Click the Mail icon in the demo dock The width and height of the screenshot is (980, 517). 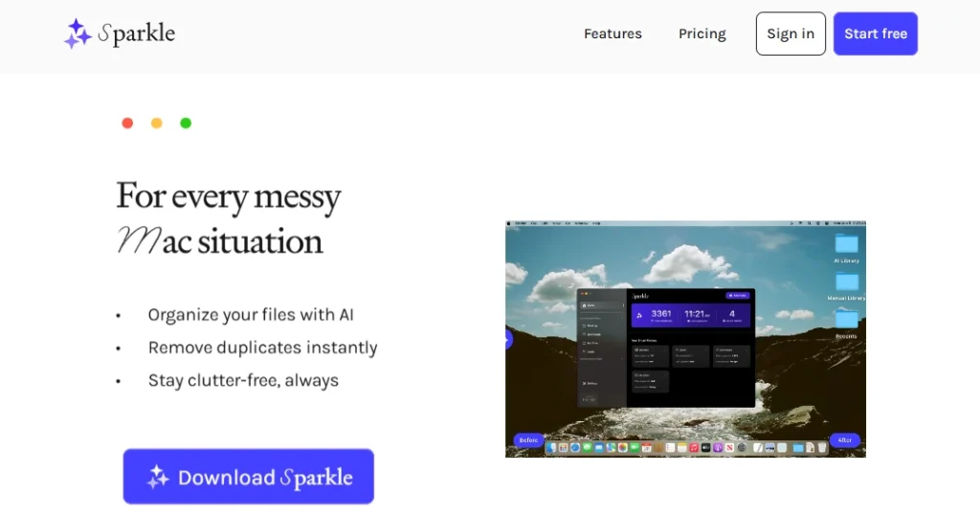click(599, 448)
